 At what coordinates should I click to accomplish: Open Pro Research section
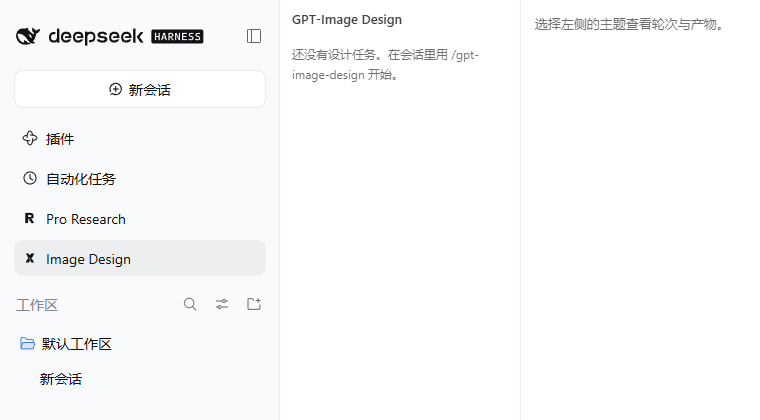tap(140, 219)
